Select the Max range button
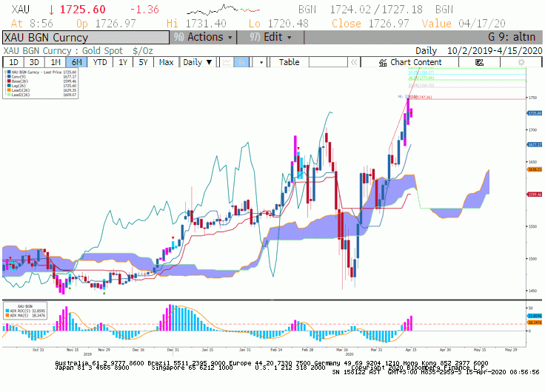The width and height of the screenshot is (545, 392). (166, 62)
